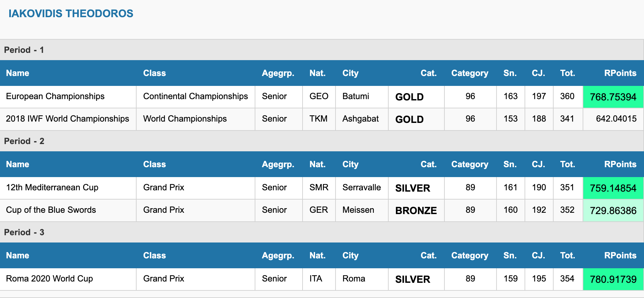Select the European Championships row name

55,96
